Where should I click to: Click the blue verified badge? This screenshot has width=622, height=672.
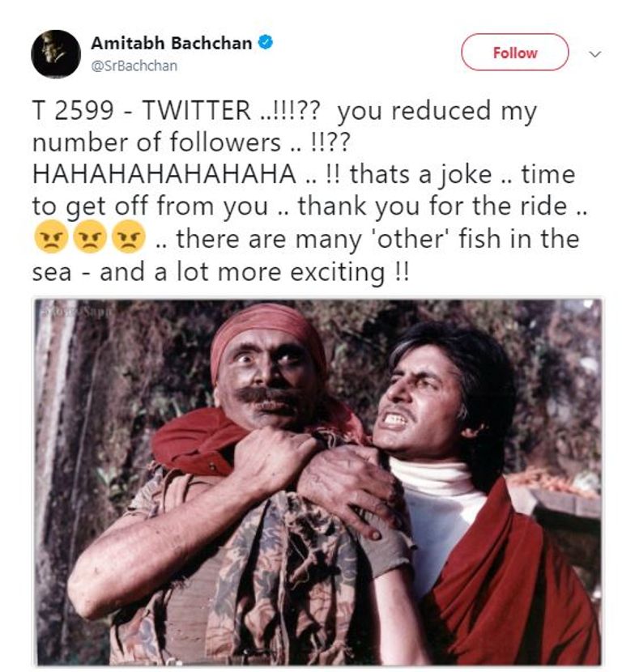(x=265, y=43)
